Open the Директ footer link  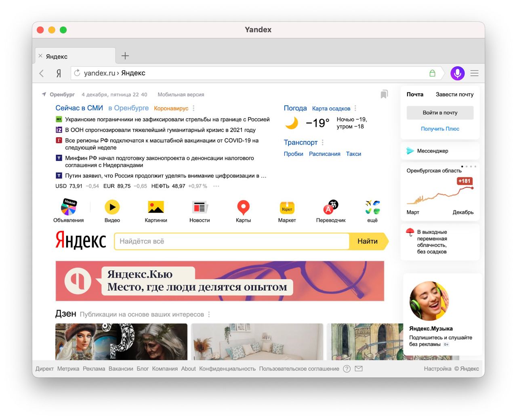pos(44,369)
